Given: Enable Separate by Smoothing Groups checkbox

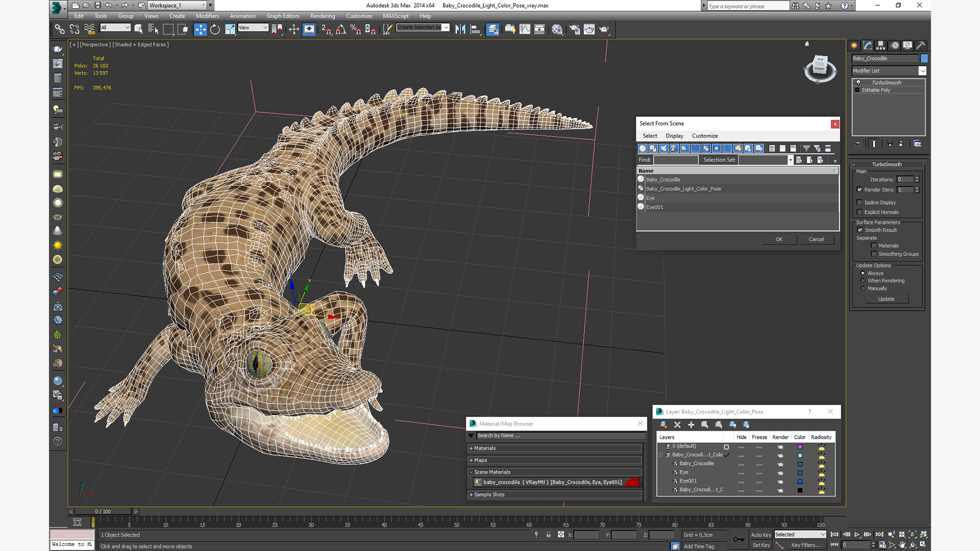Looking at the screenshot, I should (x=874, y=254).
